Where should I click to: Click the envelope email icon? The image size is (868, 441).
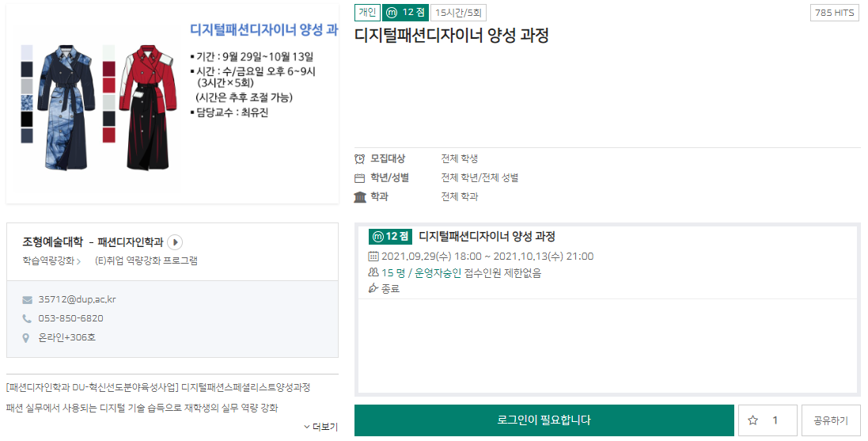pyautogui.click(x=27, y=300)
